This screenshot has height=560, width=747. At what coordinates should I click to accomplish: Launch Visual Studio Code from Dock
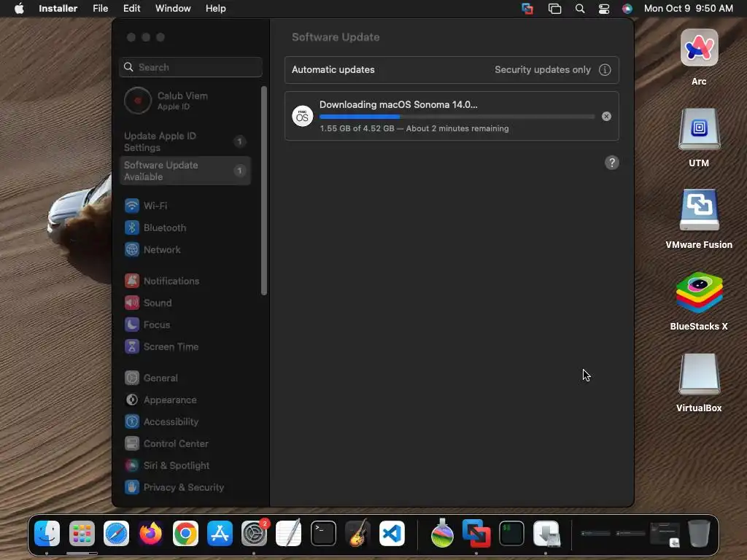pos(392,533)
